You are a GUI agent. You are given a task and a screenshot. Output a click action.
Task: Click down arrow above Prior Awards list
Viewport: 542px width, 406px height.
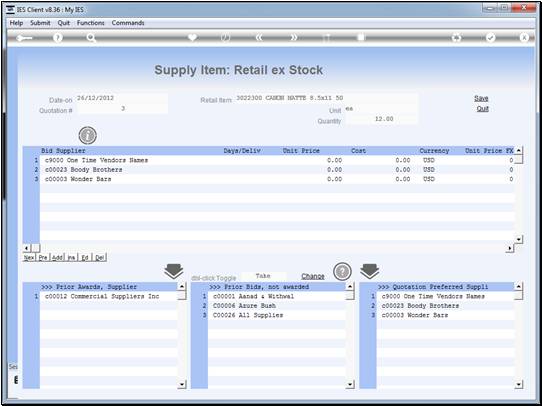pyautogui.click(x=174, y=272)
